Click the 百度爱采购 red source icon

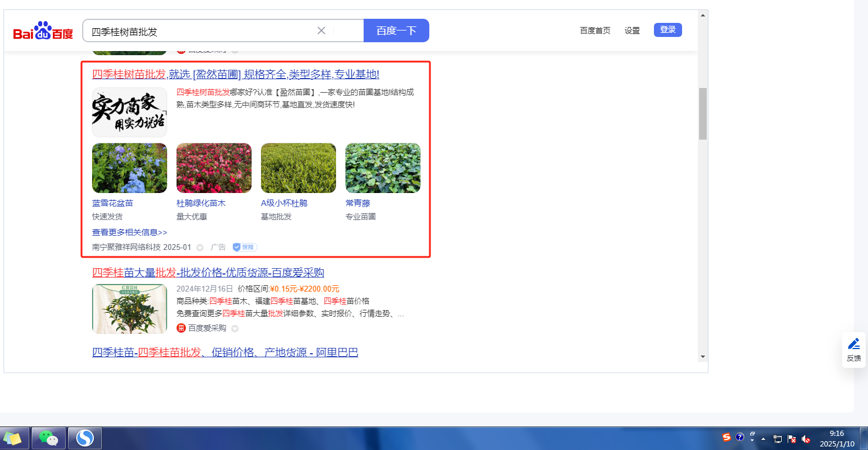coord(181,328)
